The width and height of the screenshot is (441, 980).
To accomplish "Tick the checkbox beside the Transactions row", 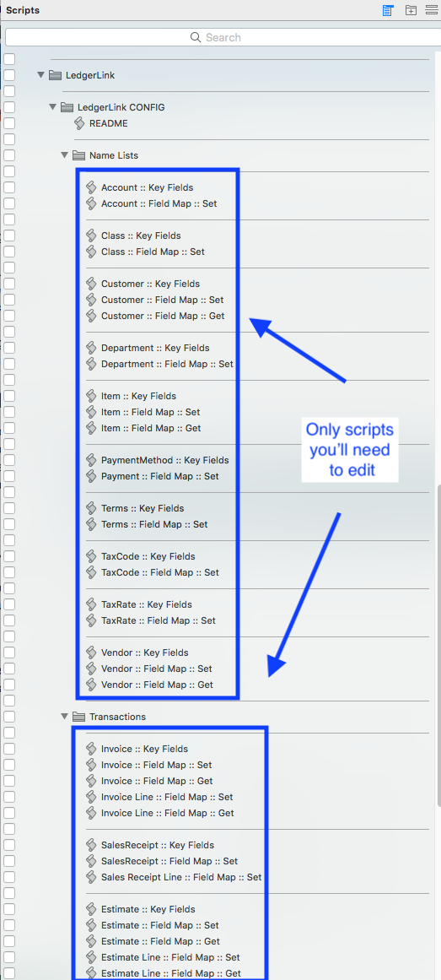I will 9,717.
